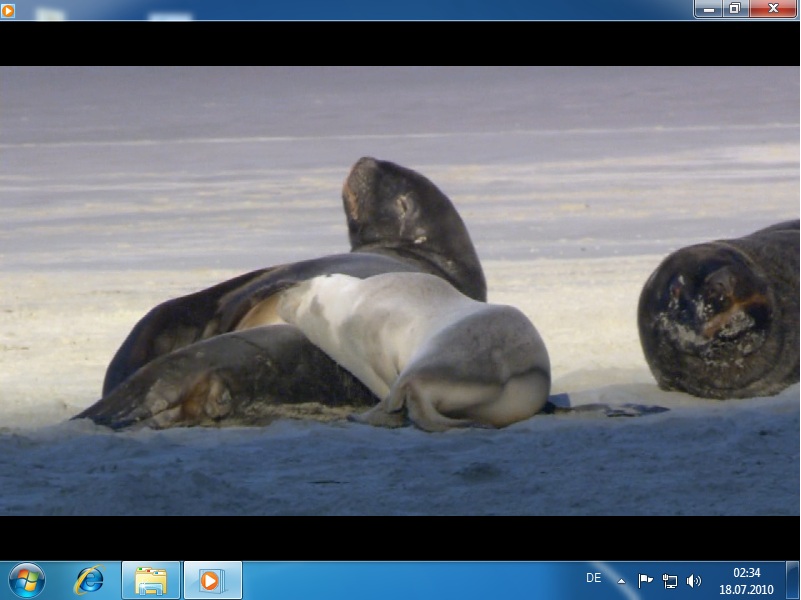This screenshot has height=600, width=801.
Task: Launch Internet Explorer from the taskbar
Action: point(89,580)
